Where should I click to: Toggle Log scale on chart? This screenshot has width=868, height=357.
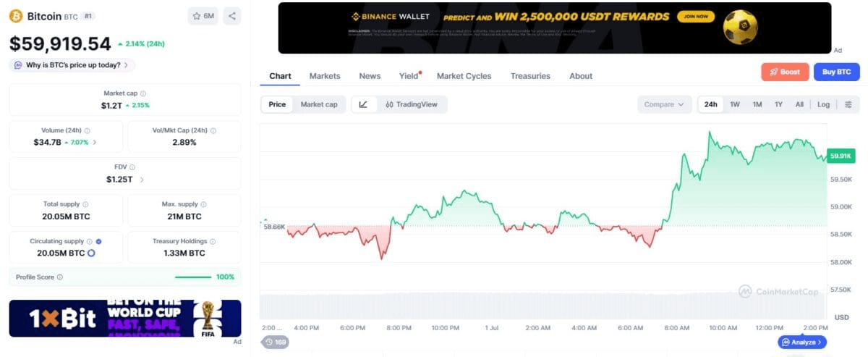[x=824, y=104]
